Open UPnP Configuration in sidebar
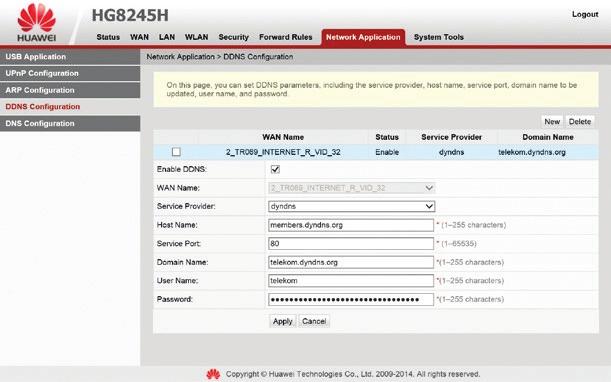 [x=70, y=73]
